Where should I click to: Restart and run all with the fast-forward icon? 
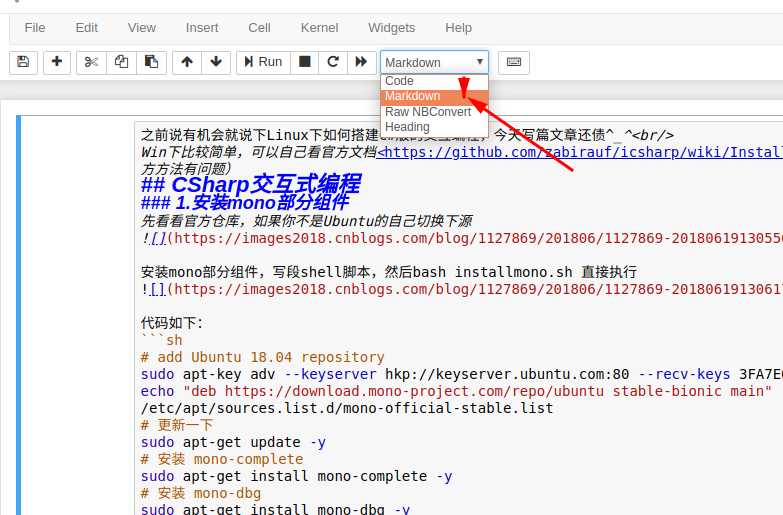(361, 62)
